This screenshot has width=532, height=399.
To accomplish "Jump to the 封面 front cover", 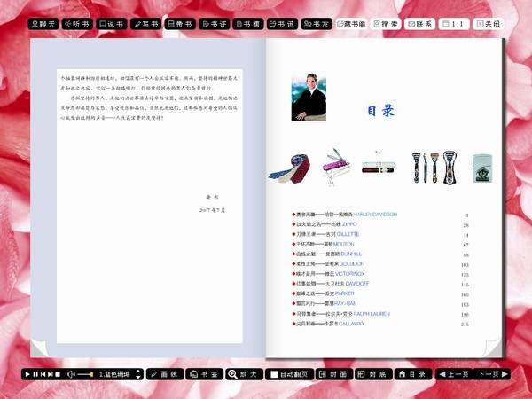I will click(x=334, y=374).
